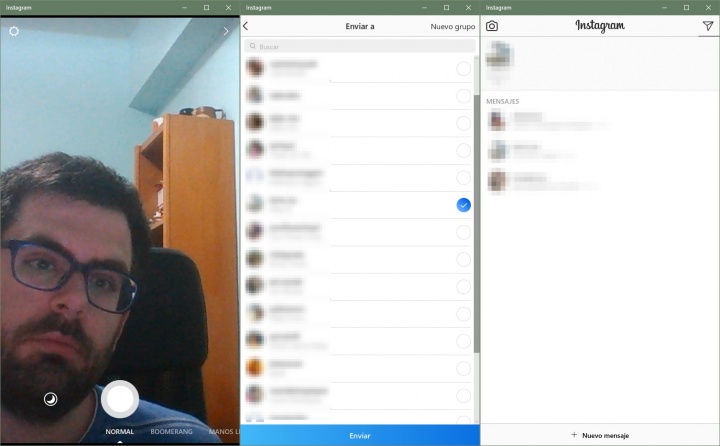Viewport: 720px width, 446px height.
Task: Open camera icon in Instagram header
Action: point(492,26)
